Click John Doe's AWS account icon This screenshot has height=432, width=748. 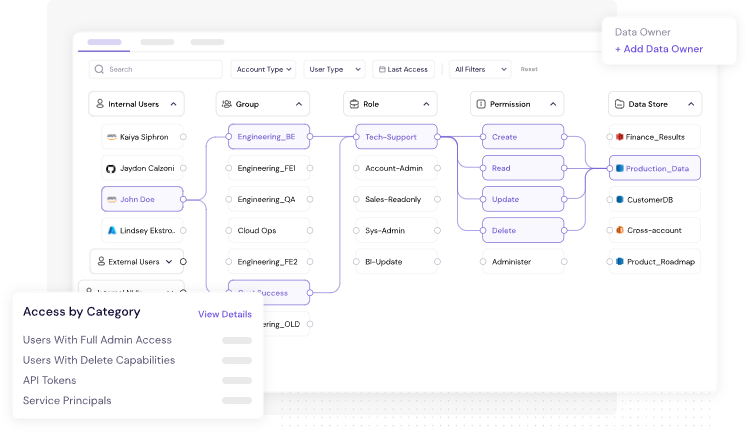click(112, 199)
